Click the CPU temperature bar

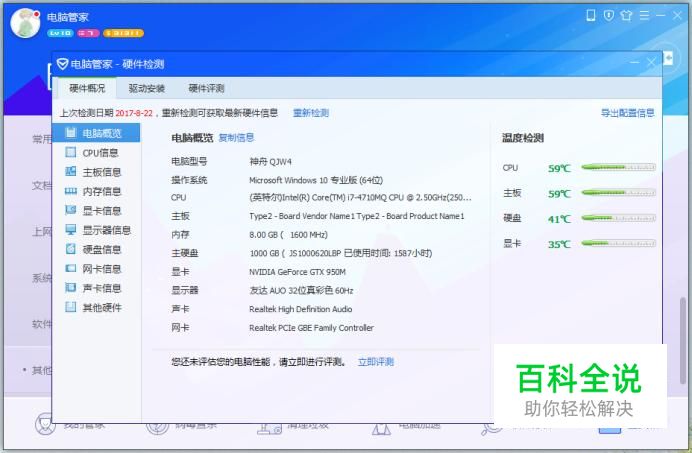[618, 167]
